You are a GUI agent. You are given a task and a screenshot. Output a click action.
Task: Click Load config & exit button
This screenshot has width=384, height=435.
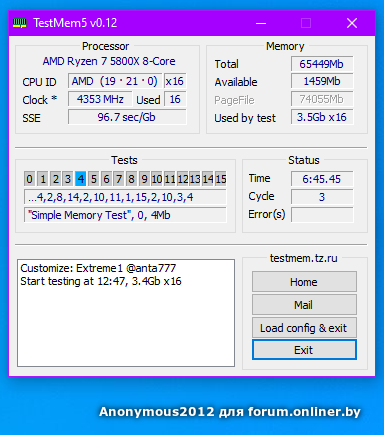pos(304,327)
